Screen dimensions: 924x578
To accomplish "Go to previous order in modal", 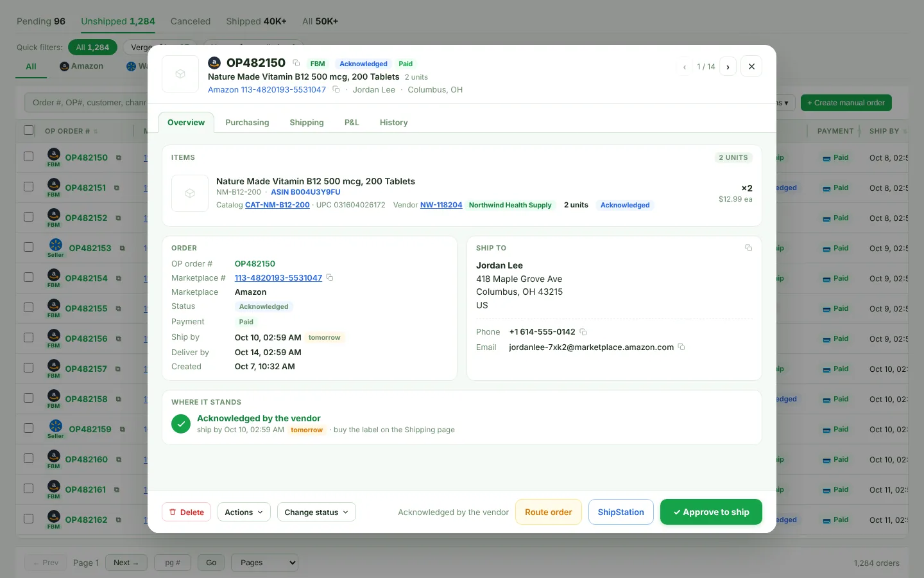I will pos(685,67).
